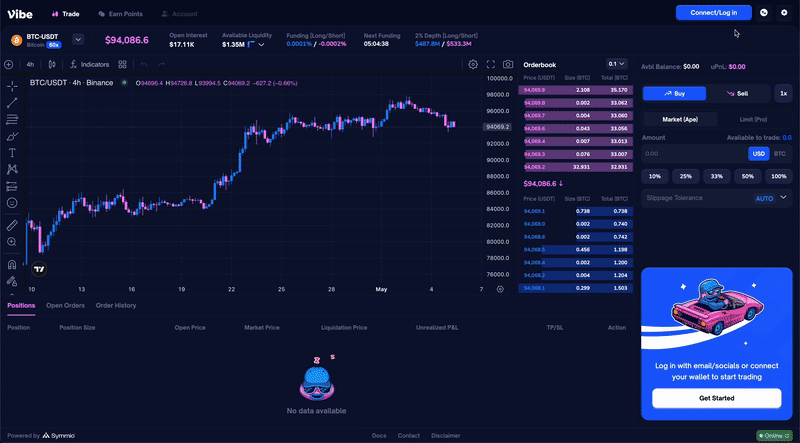
Task: Take a chart snapshot with camera icon
Action: [508, 64]
